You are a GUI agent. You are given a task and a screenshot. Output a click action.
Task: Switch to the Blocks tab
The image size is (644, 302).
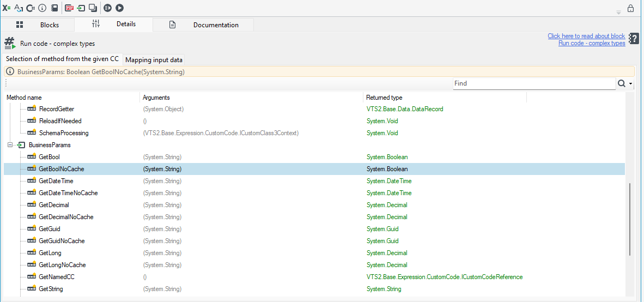pos(38,25)
